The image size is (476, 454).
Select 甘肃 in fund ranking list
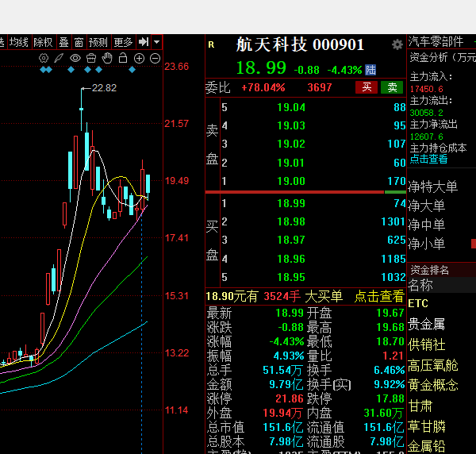click(x=420, y=406)
